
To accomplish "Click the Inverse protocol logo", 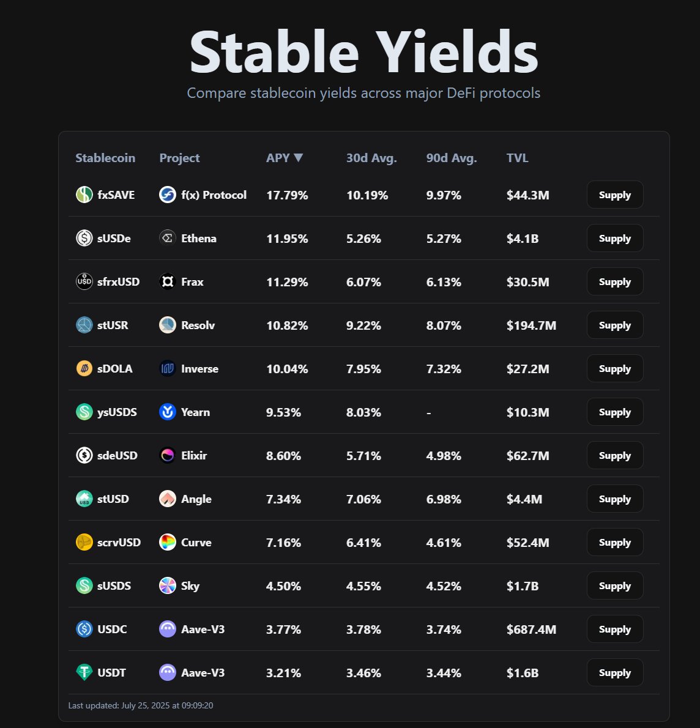I will click(167, 368).
